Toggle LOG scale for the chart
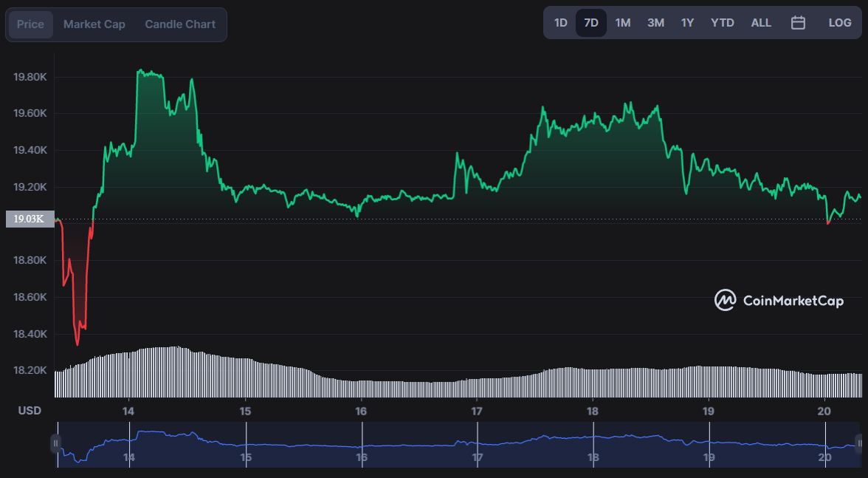 [x=840, y=23]
